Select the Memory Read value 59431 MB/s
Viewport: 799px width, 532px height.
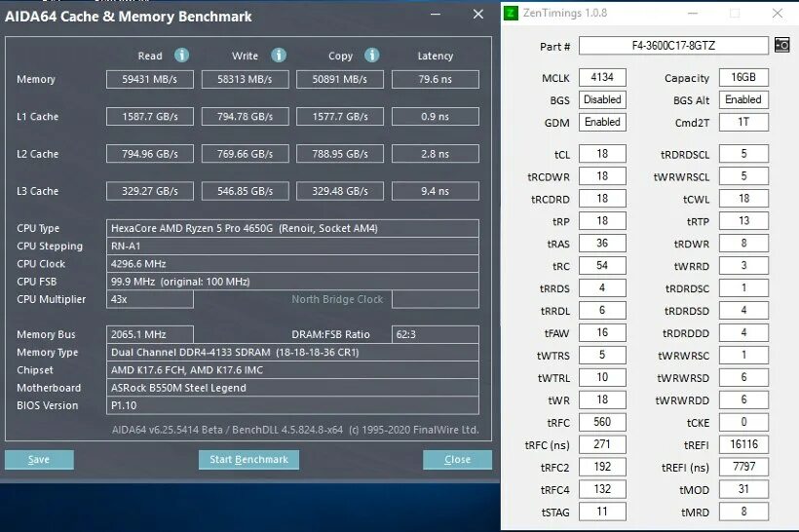tap(150, 80)
